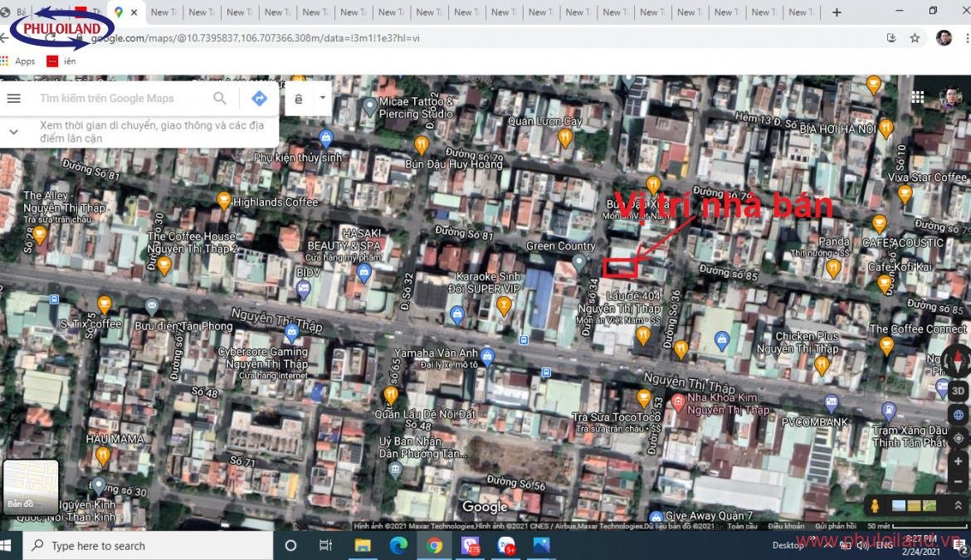Click the search magnifier in Maps search box
Screen dimensions: 971x560
(220, 99)
